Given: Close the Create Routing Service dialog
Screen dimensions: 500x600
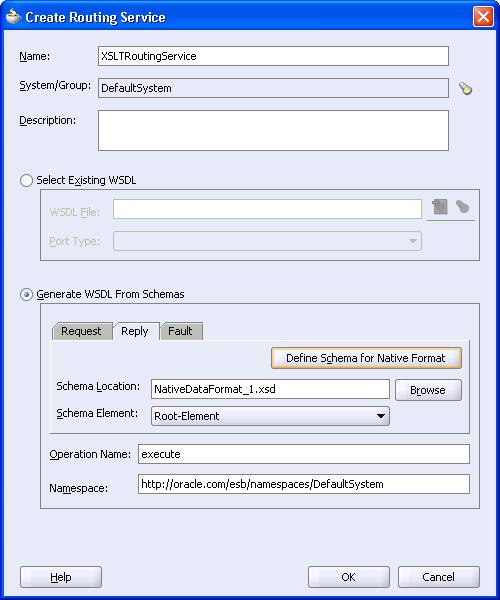Looking at the screenshot, I should pos(483,17).
